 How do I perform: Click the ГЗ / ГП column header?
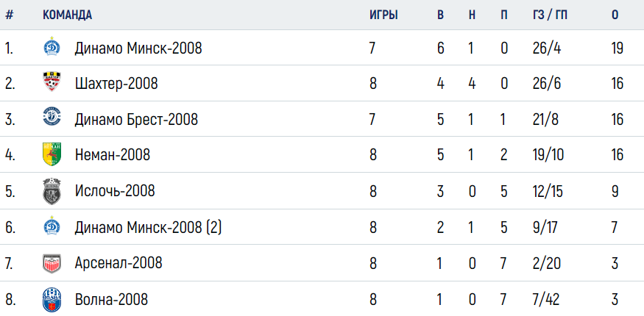(x=550, y=15)
